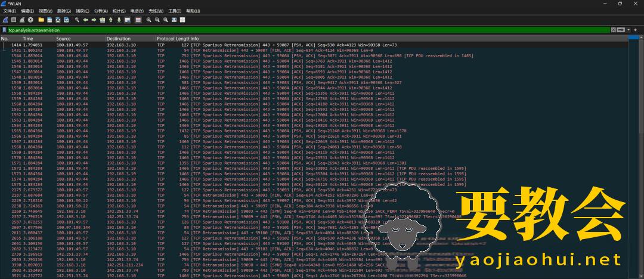Open a capture file
Screen dimensions: 644x279
[41, 20]
